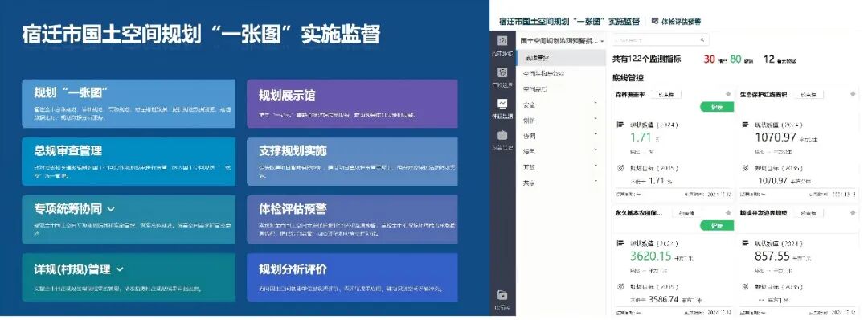
Task: Click the tag button beside 生态保护红线面积 title
Action: 809,95
